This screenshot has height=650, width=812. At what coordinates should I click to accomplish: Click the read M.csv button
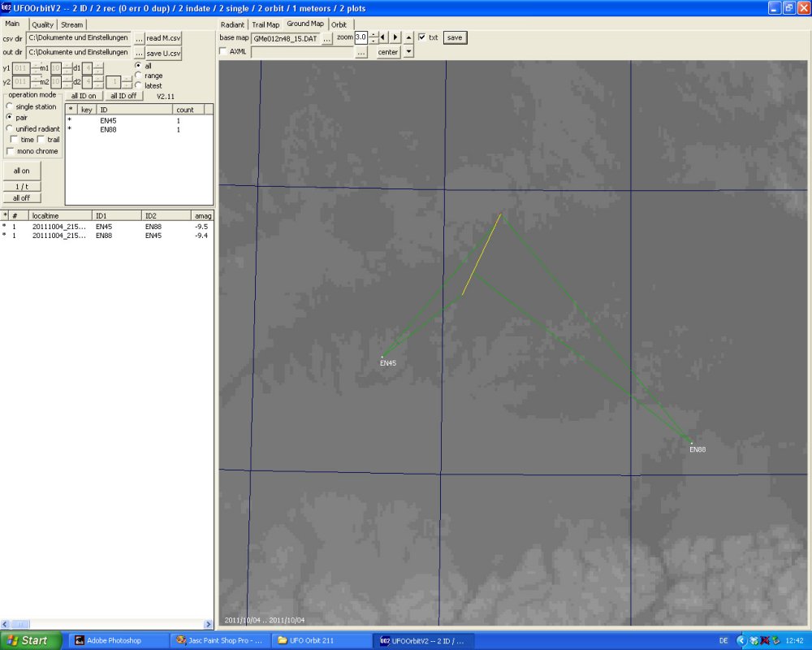[x=163, y=38]
